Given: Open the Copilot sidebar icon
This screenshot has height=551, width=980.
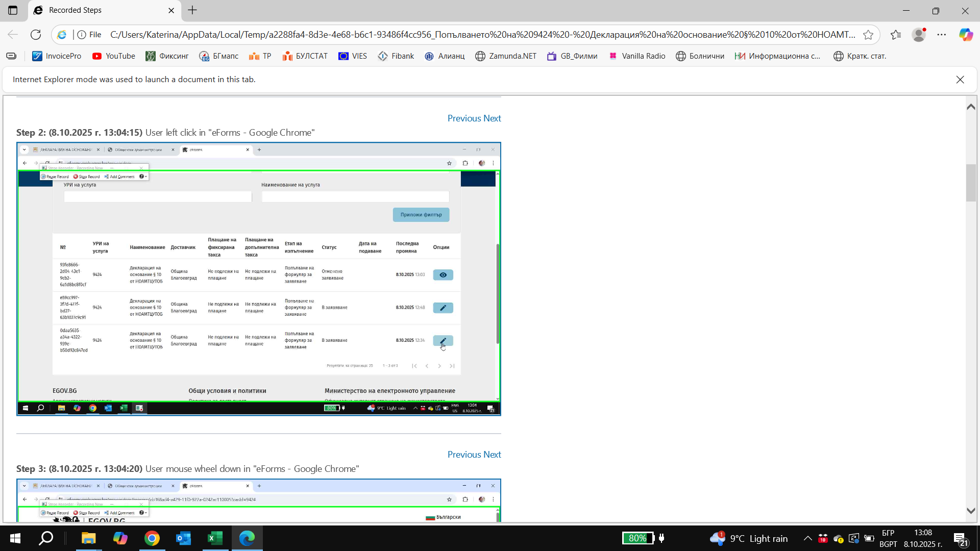Looking at the screenshot, I should pos(966,35).
